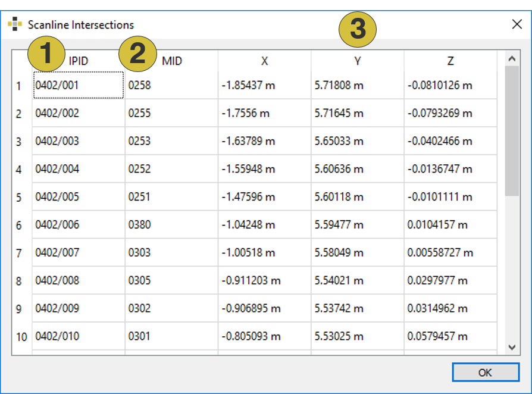
Task: Select Z value -0.0793269 m
Action: 450,113
